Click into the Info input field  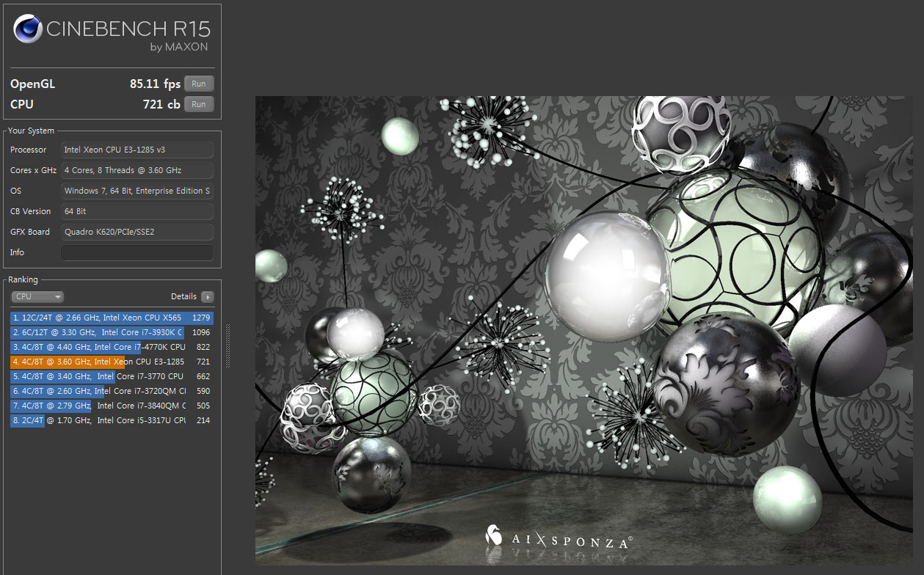click(137, 252)
